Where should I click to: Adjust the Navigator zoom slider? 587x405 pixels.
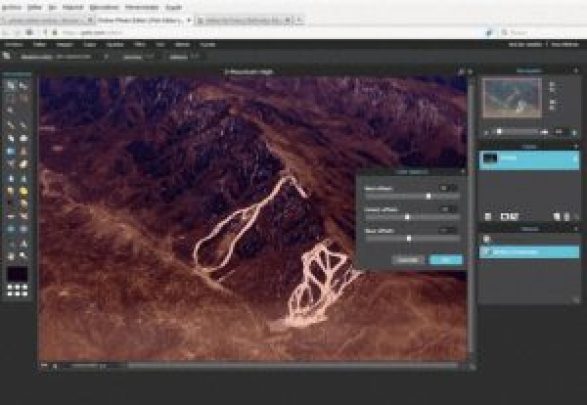tap(499, 132)
